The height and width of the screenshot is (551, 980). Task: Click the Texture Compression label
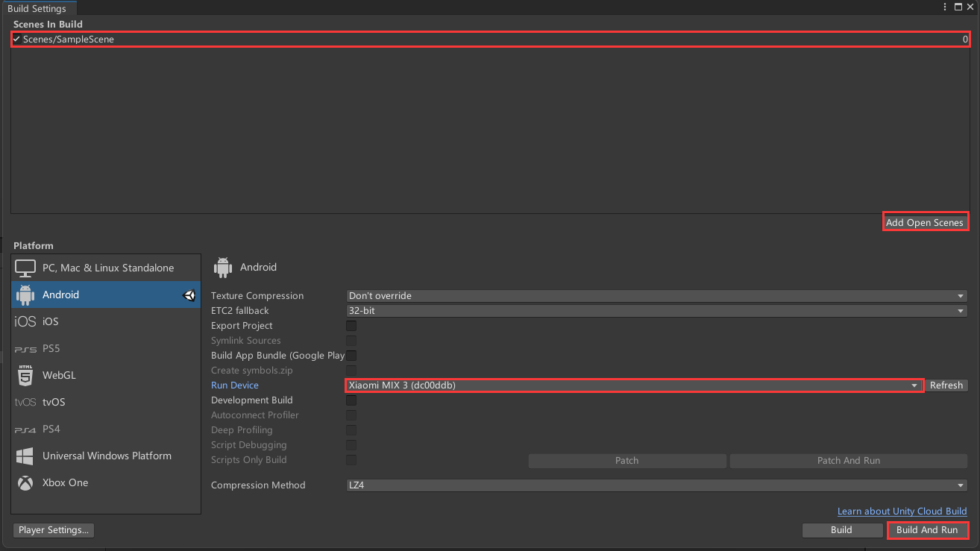(x=257, y=296)
